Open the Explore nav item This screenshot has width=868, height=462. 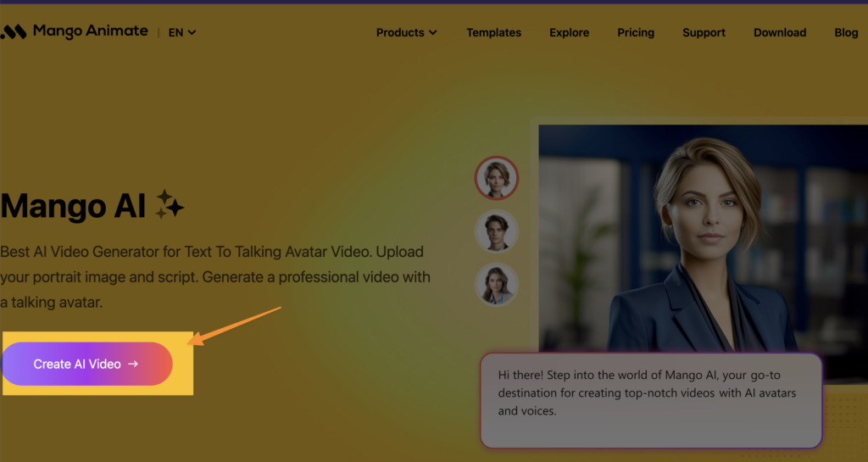569,33
